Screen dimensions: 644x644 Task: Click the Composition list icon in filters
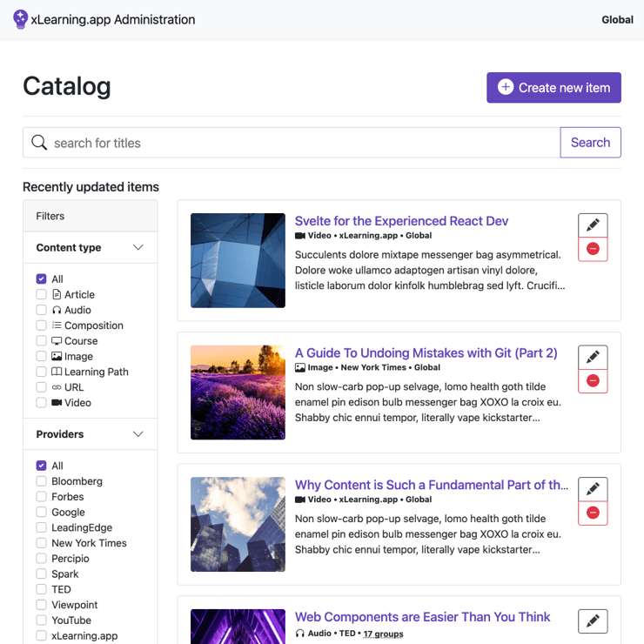click(57, 325)
